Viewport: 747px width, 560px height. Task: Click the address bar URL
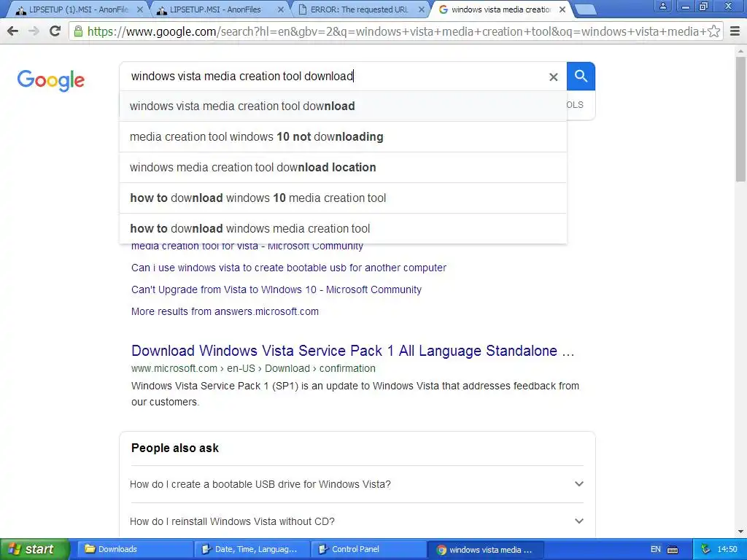(x=396, y=31)
